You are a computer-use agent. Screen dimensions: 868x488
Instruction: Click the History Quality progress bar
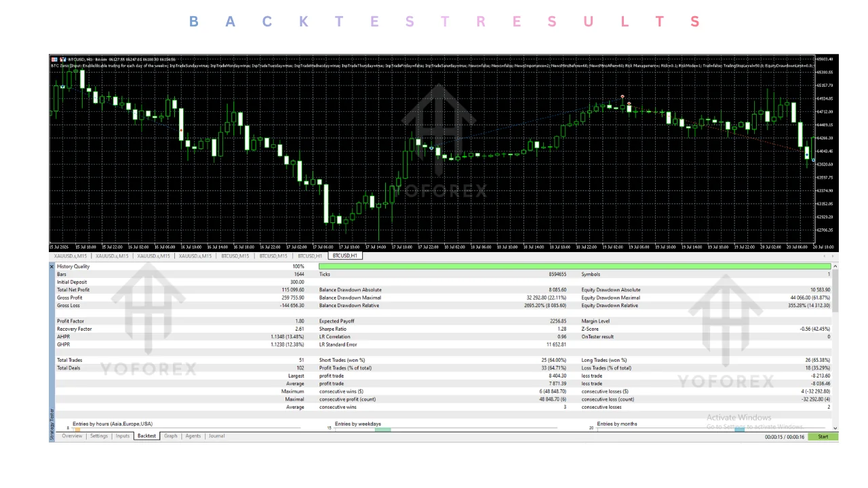pyautogui.click(x=574, y=266)
